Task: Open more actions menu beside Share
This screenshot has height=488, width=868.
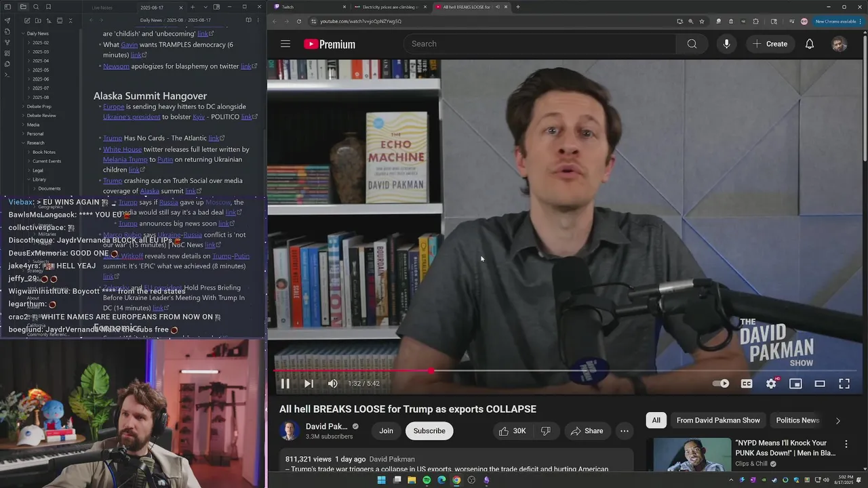Action: [625, 431]
